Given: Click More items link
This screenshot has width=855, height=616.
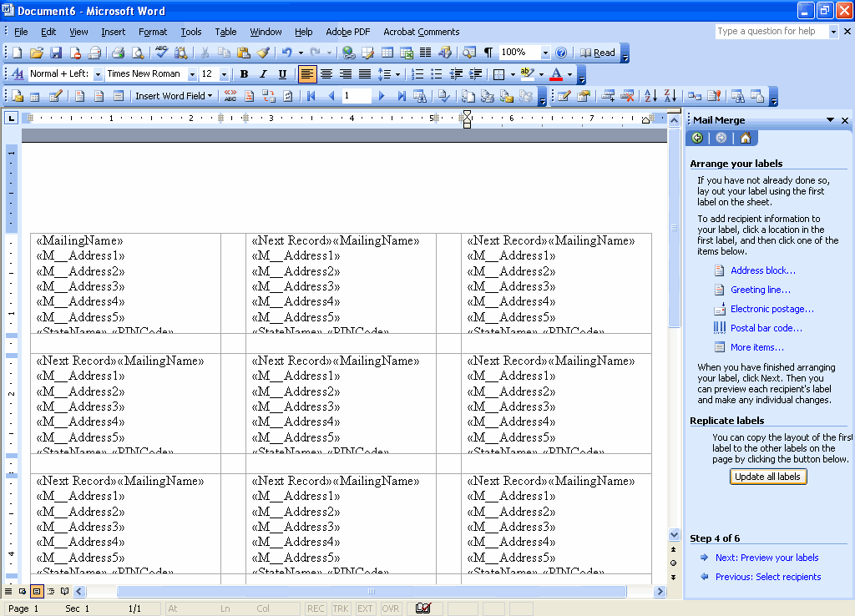Looking at the screenshot, I should (756, 347).
